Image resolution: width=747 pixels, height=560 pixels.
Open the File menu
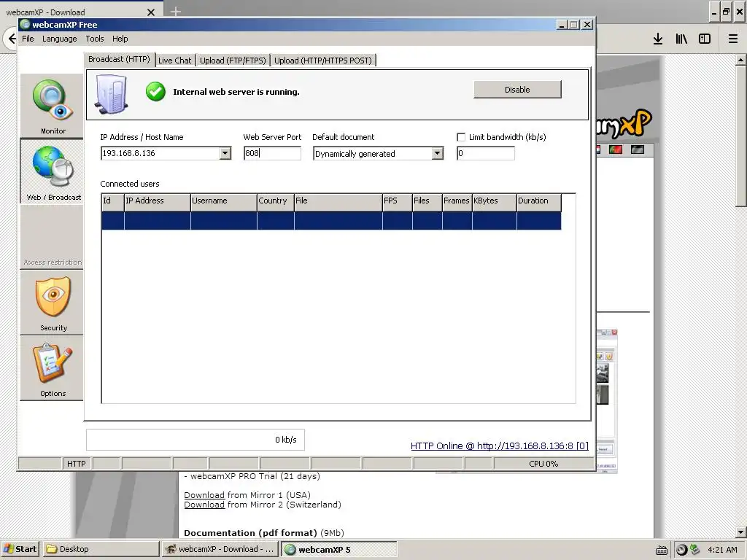pyautogui.click(x=28, y=39)
